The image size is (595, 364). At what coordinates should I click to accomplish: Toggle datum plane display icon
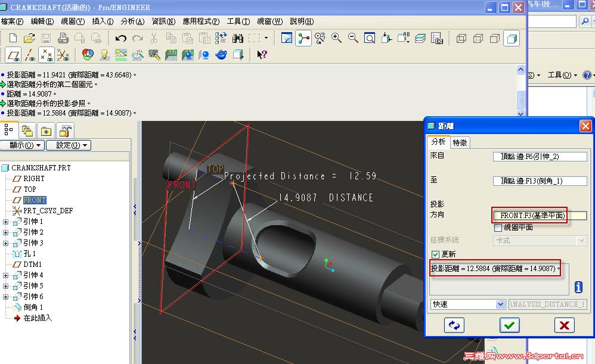click(x=13, y=55)
